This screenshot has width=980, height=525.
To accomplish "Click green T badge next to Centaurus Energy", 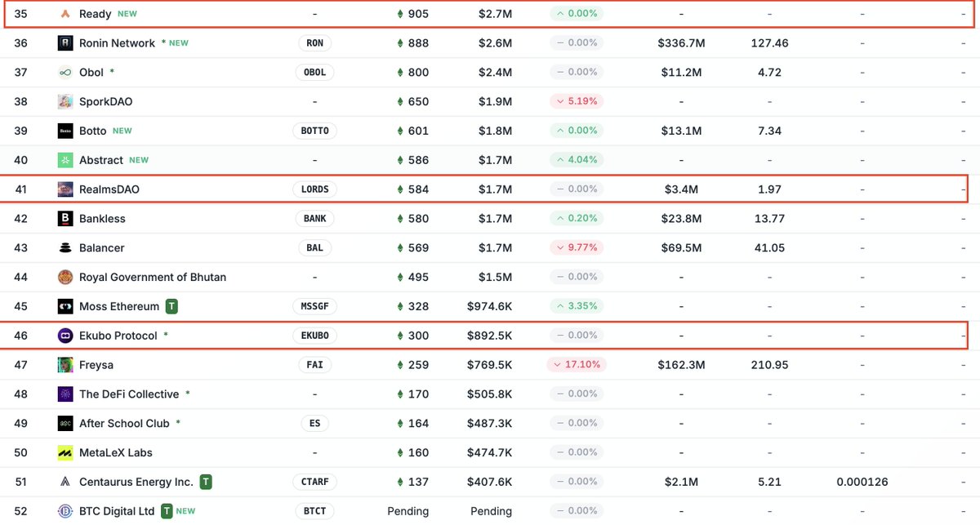I will coord(206,482).
